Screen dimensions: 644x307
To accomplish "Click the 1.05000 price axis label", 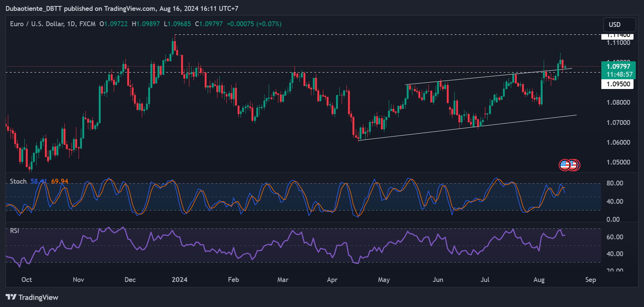I will click(x=618, y=162).
